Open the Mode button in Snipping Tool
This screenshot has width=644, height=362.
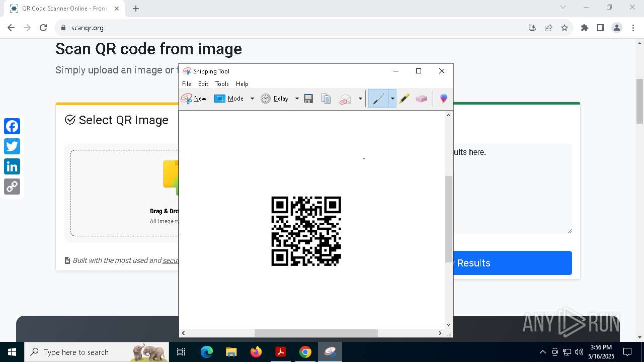pos(229,99)
